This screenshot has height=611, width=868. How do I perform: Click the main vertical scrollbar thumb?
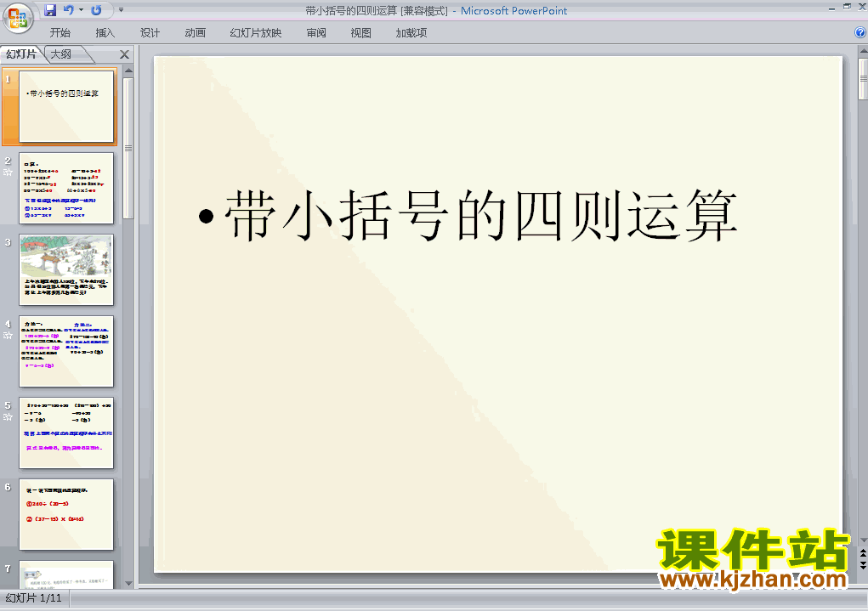pos(863,78)
